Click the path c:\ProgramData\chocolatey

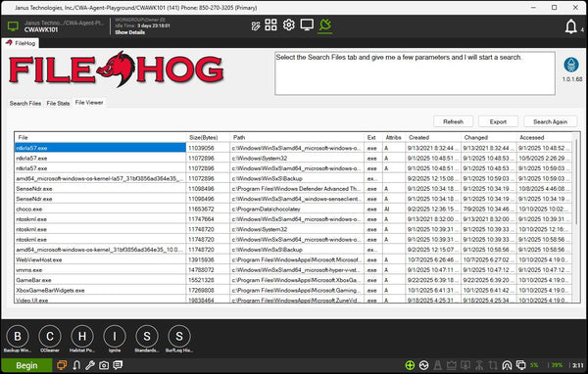pyautogui.click(x=266, y=210)
